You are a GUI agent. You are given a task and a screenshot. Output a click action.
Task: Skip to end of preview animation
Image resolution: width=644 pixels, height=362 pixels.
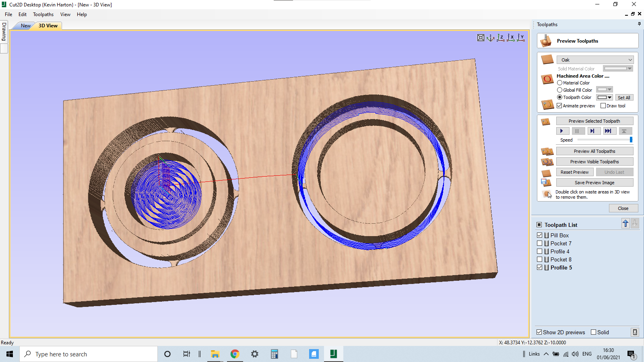609,131
